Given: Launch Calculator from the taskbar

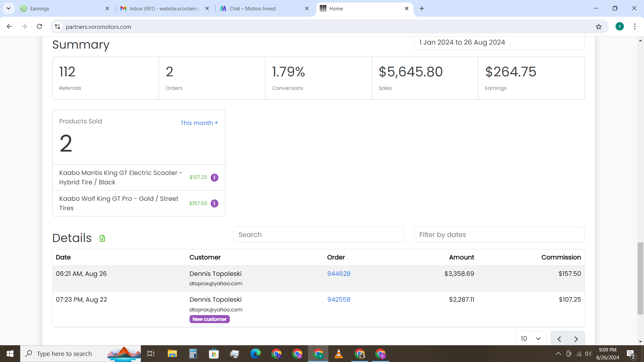Looking at the screenshot, I should [193, 354].
